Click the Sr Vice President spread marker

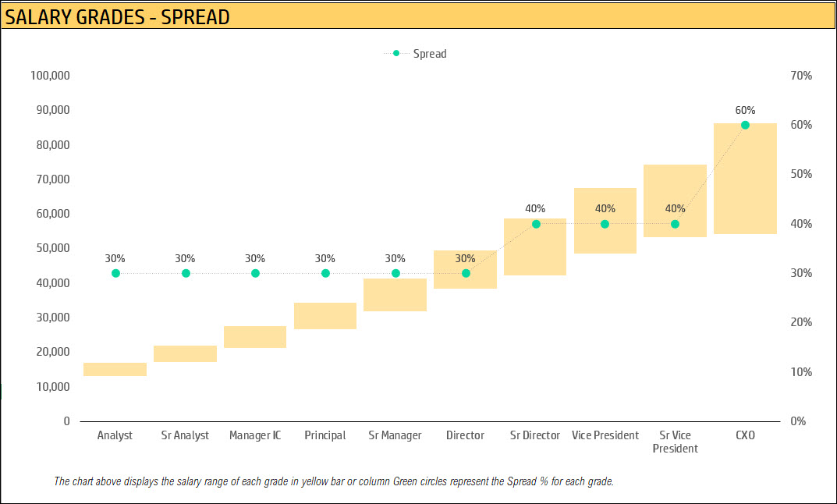[x=676, y=224]
